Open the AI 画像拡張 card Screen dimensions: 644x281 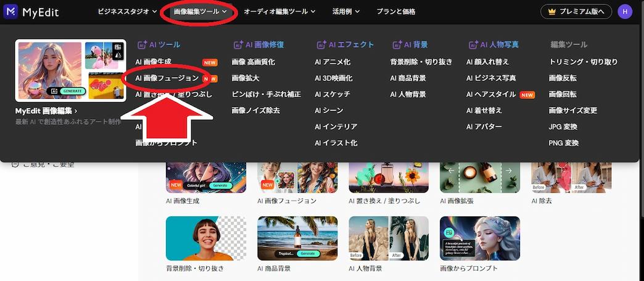click(480, 177)
